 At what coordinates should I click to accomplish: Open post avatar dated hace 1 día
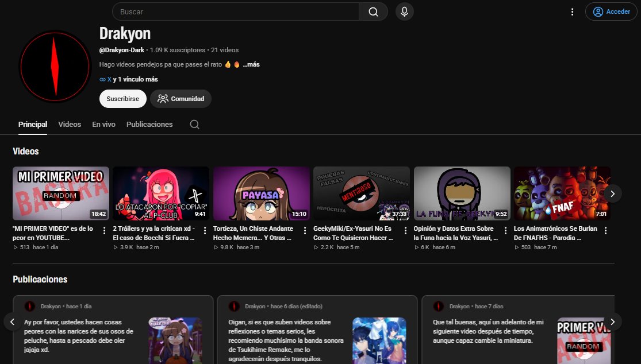click(x=30, y=307)
